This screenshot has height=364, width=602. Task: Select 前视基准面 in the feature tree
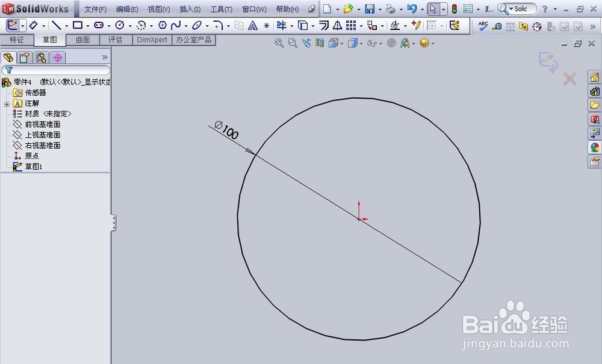tap(43, 125)
